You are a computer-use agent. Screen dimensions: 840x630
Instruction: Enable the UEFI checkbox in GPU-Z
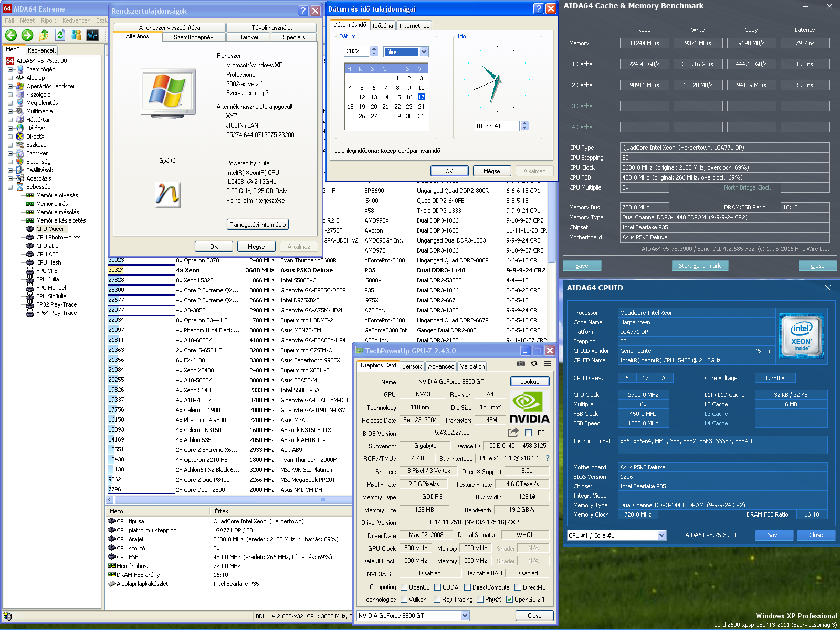[528, 433]
